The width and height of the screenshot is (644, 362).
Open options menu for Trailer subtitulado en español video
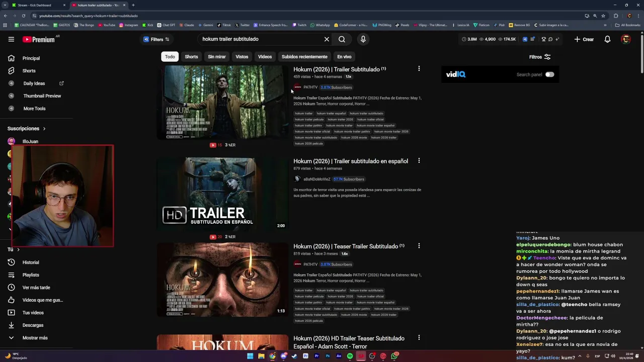(419, 161)
